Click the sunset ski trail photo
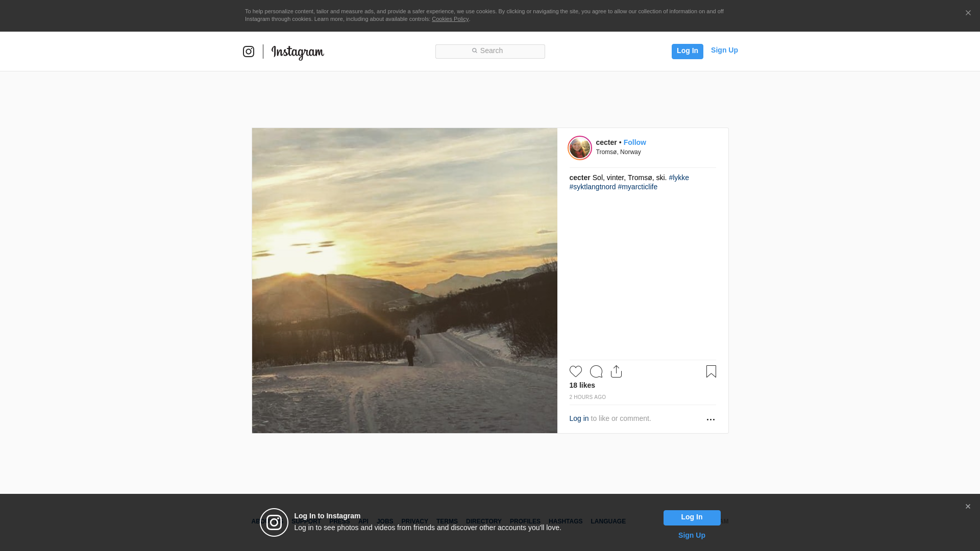980x551 pixels. 404,281
